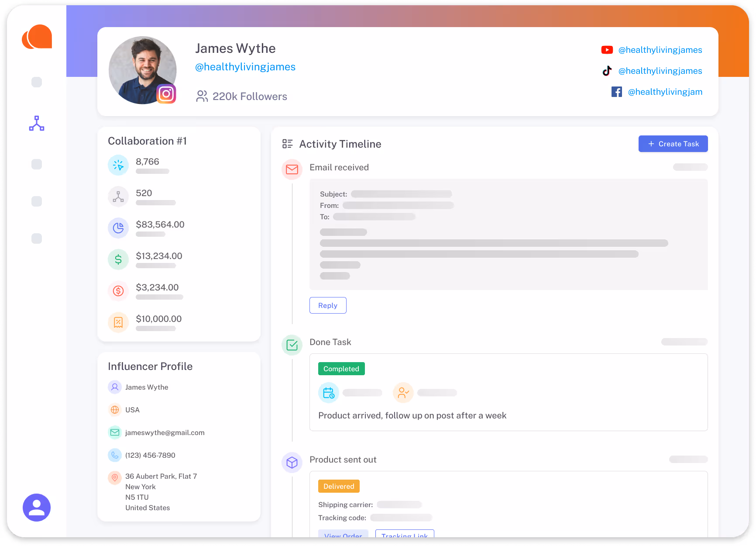Click the Facebook icon

coord(617,92)
